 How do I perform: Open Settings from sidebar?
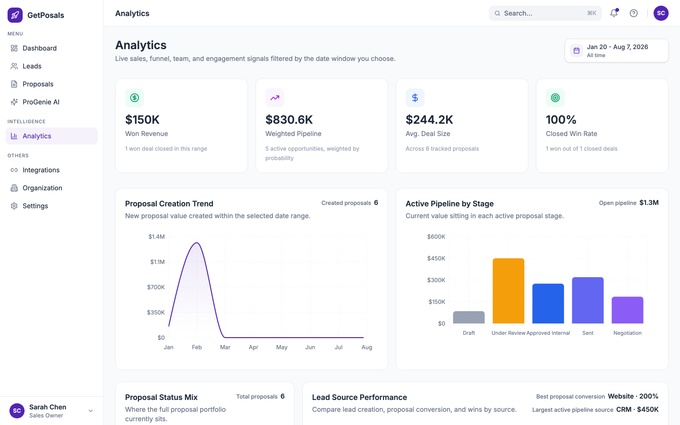tap(52, 206)
